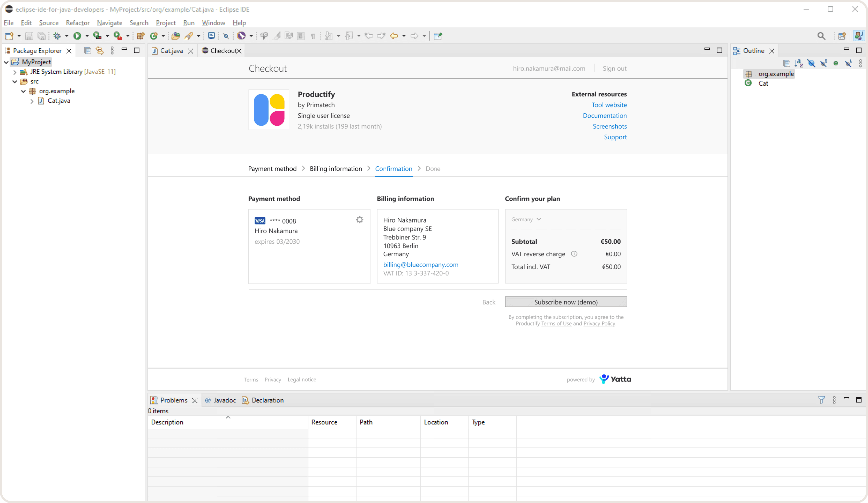Expand the JRE System Library node
Screen dimensions: 868x503
tap(15, 72)
